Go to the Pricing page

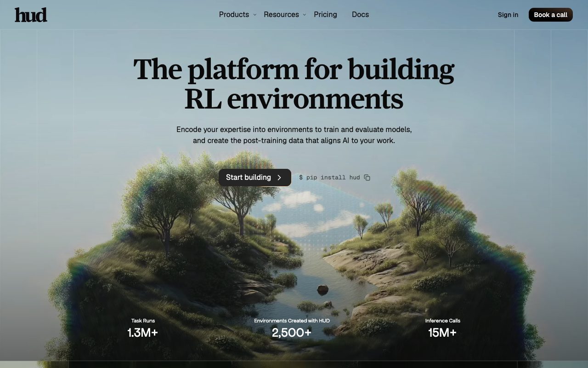(325, 15)
